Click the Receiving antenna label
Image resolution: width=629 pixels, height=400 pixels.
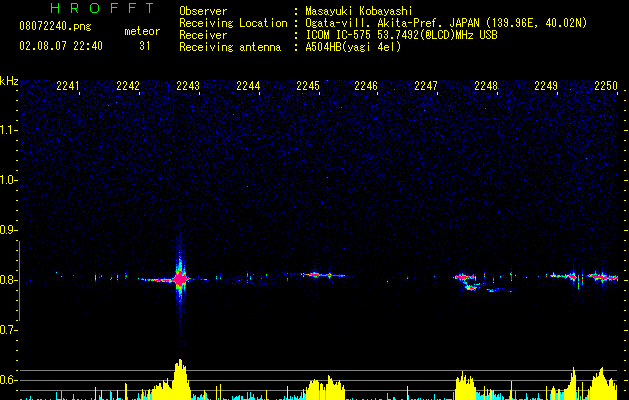point(230,47)
